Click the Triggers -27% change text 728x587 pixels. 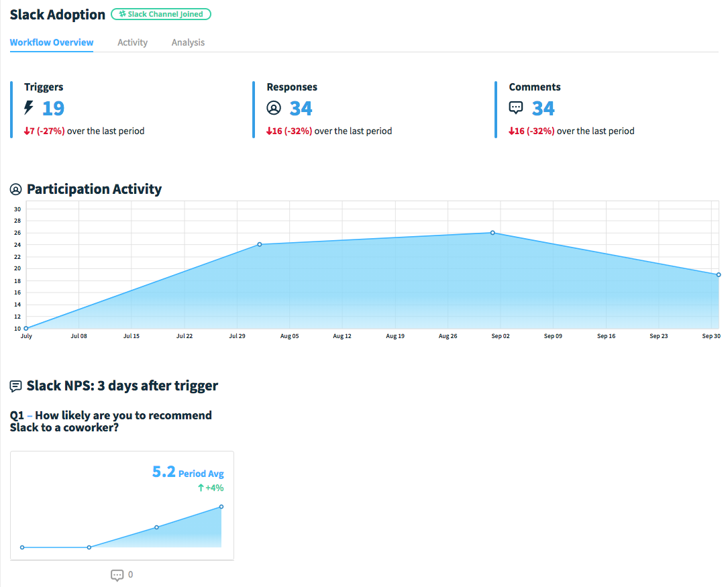coord(44,131)
